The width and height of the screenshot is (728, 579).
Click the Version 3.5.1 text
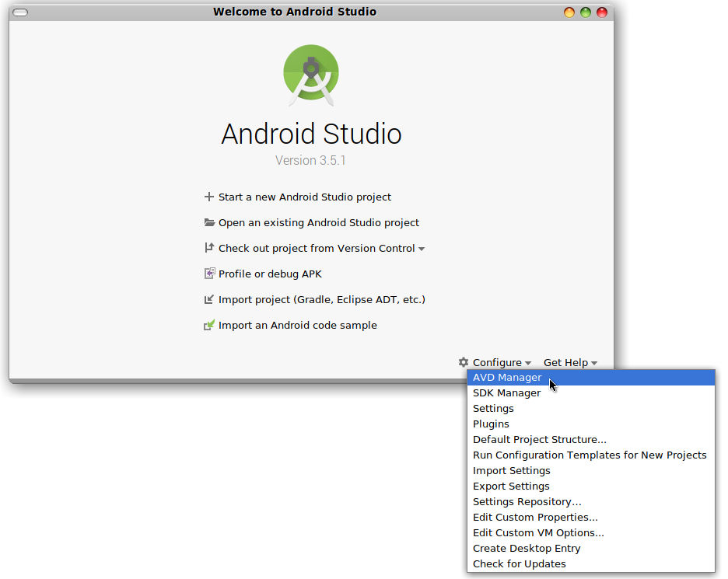[310, 161]
